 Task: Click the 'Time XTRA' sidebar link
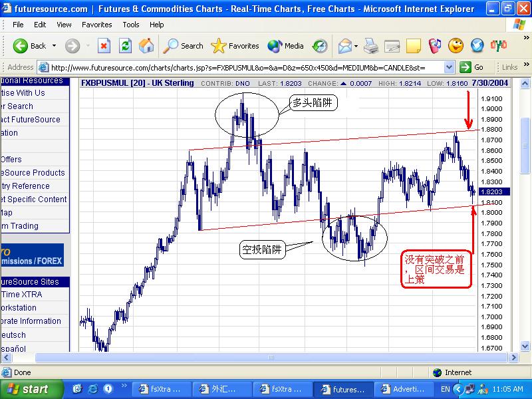click(x=21, y=295)
